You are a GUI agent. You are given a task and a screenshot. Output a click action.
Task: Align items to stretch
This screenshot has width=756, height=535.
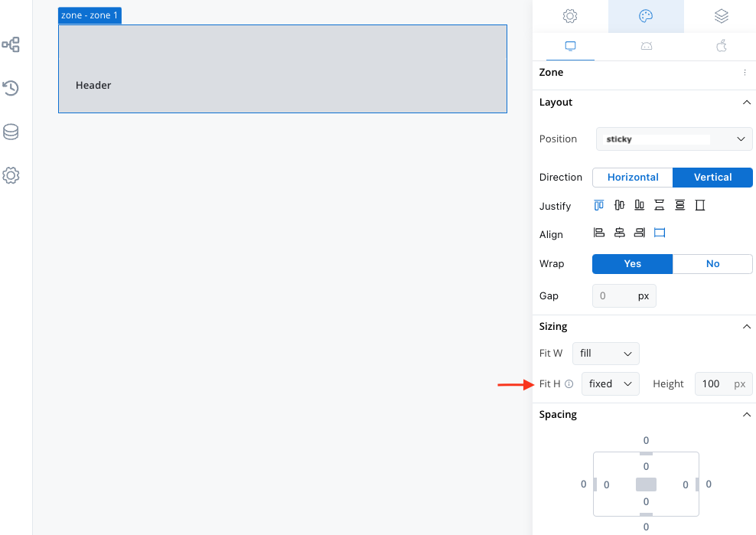coord(660,233)
